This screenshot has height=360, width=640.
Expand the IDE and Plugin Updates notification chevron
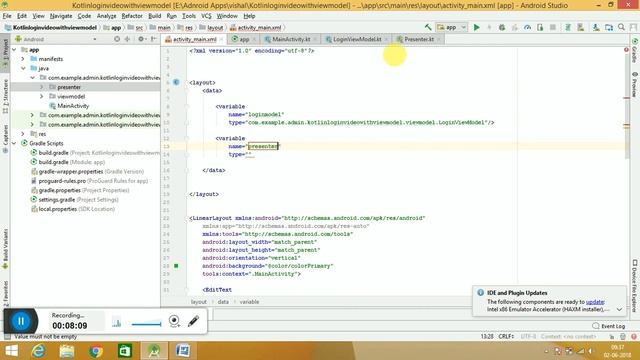click(619, 309)
